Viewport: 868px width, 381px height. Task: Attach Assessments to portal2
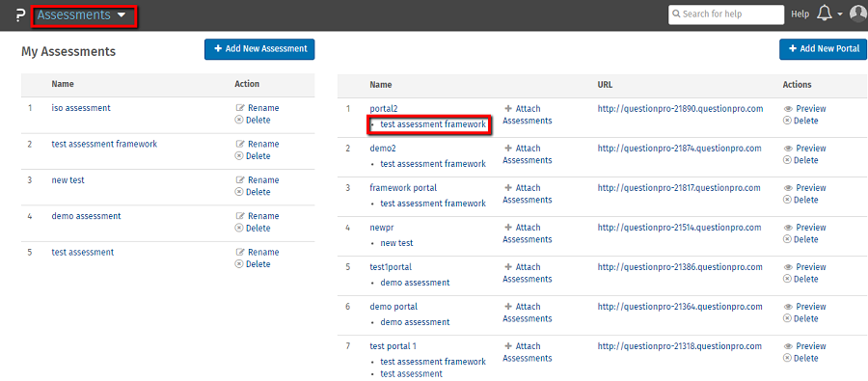click(x=527, y=115)
